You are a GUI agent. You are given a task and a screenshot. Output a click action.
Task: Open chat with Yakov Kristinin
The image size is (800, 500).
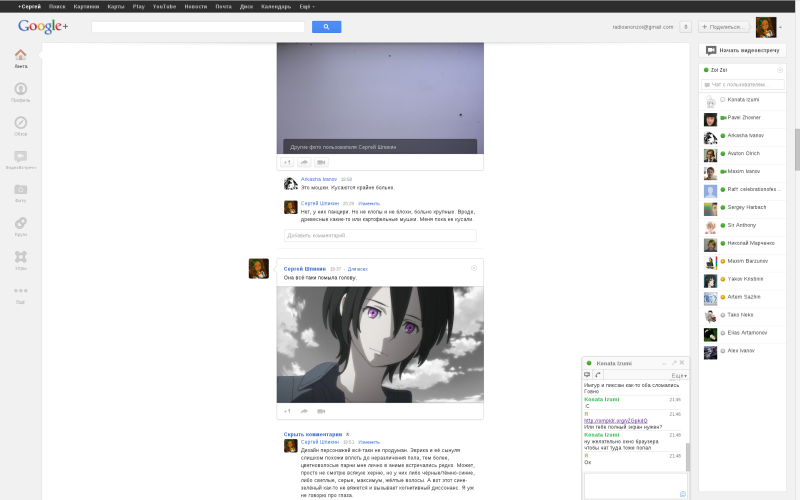coord(742,280)
